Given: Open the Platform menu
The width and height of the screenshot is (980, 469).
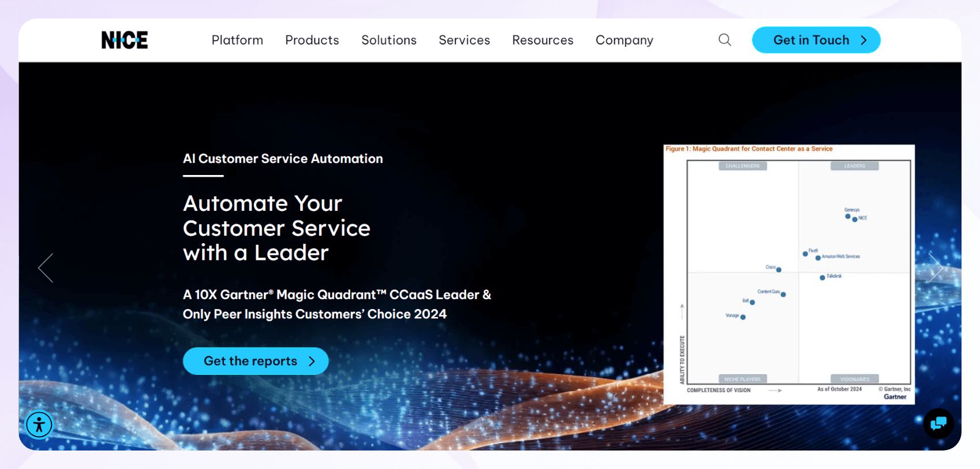Looking at the screenshot, I should point(237,40).
